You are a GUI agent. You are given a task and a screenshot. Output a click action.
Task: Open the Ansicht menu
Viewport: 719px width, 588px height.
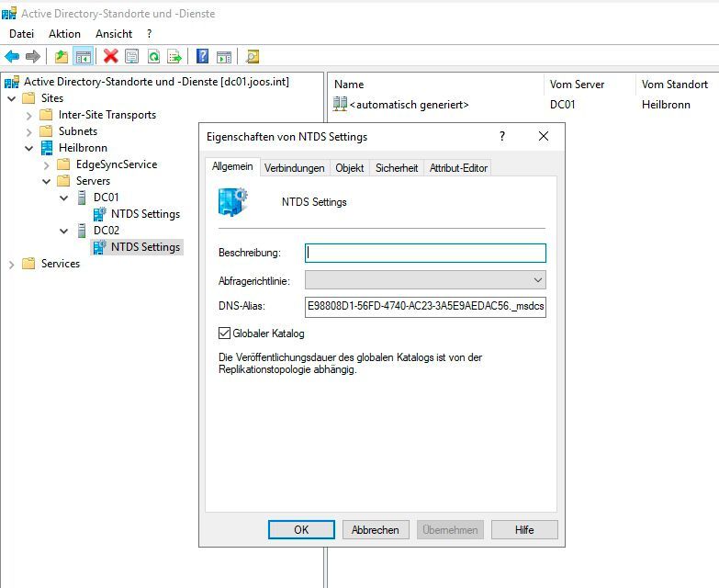(114, 33)
